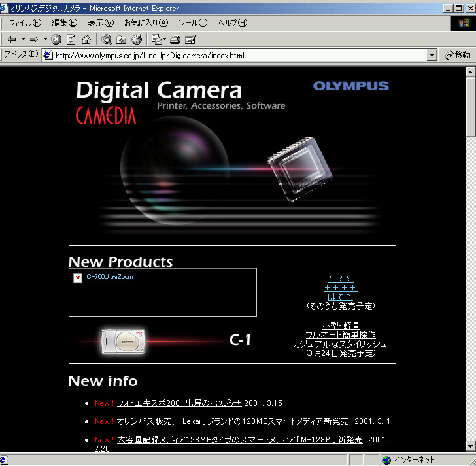476x466 pixels.
Task: Open the M-128PI 新発売 news link
Action: (x=240, y=440)
